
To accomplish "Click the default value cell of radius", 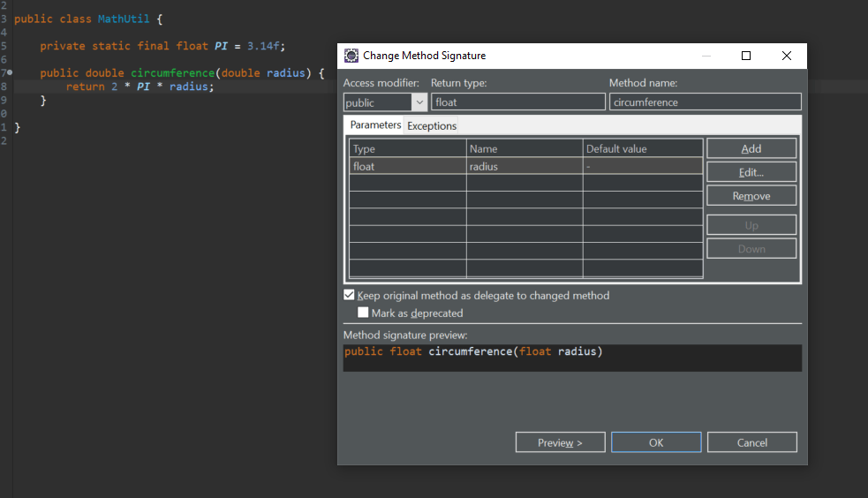I will (x=643, y=166).
